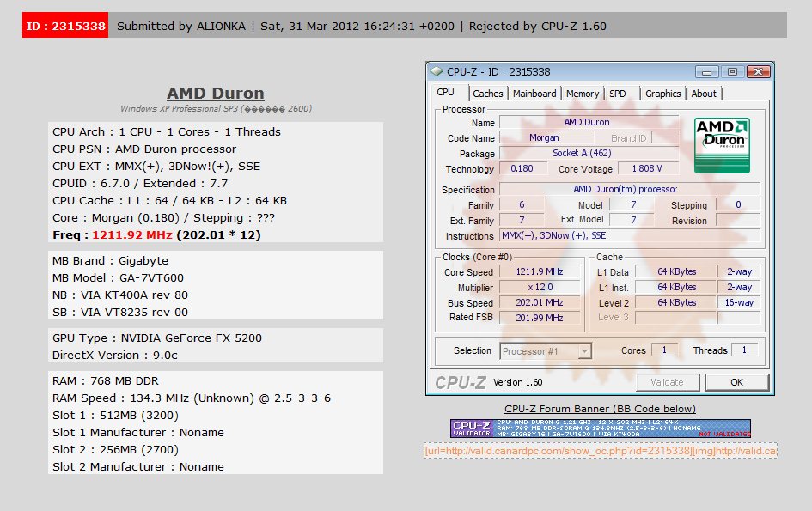Image resolution: width=812 pixels, height=511 pixels.
Task: Close the CPU-Z window
Action: click(758, 71)
